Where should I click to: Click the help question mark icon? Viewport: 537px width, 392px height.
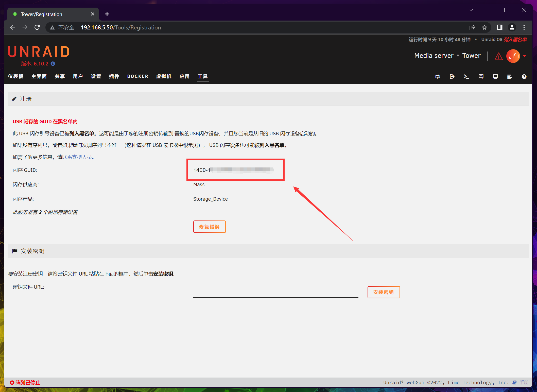pyautogui.click(x=524, y=77)
